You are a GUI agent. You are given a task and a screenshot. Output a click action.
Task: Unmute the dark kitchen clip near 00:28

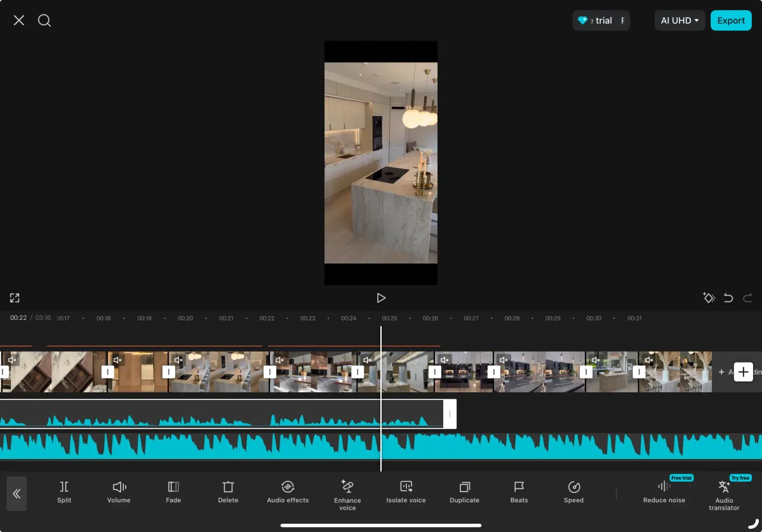pos(504,360)
